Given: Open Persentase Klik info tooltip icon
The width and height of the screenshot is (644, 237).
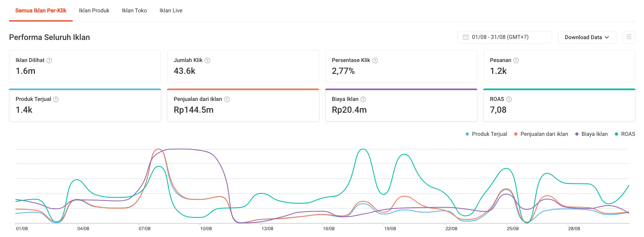Looking at the screenshot, I should coord(375,60).
